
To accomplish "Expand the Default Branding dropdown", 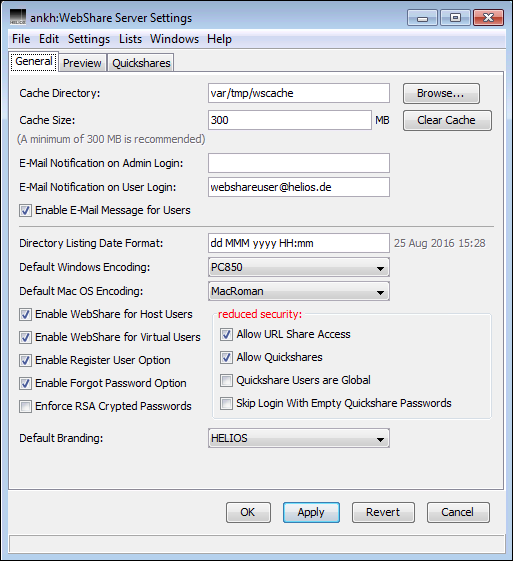I will pos(299,438).
